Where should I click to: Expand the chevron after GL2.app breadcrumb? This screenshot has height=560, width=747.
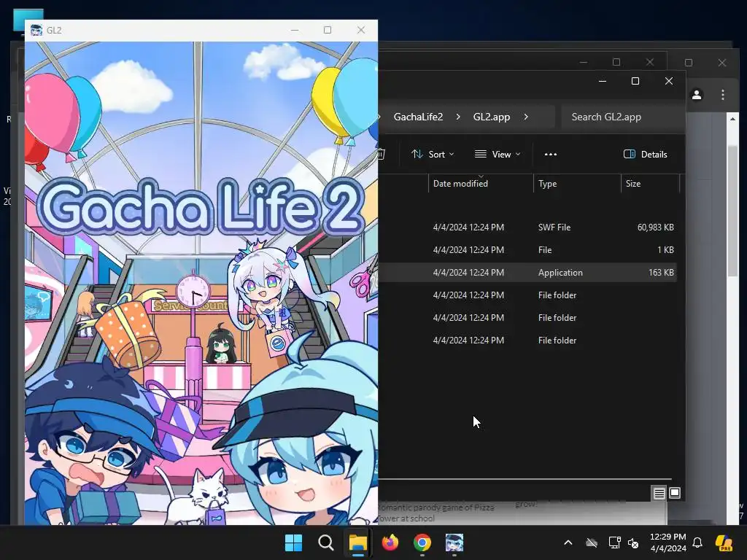pos(526,117)
